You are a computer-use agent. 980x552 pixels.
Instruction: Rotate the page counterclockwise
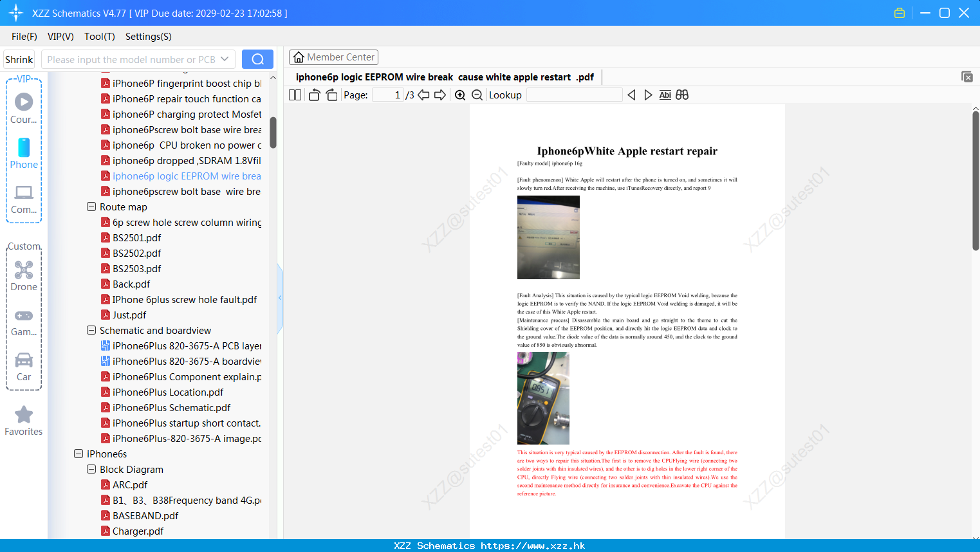coord(314,95)
